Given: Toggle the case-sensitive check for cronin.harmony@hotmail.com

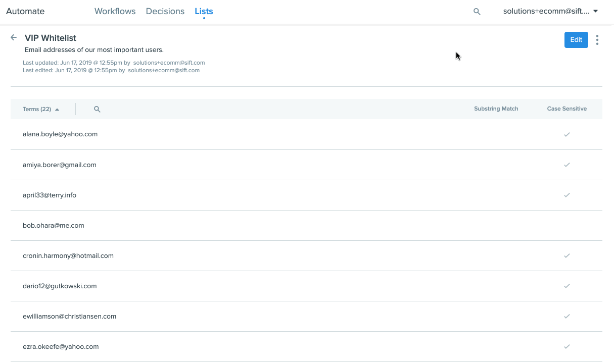Looking at the screenshot, I should coord(567,255).
